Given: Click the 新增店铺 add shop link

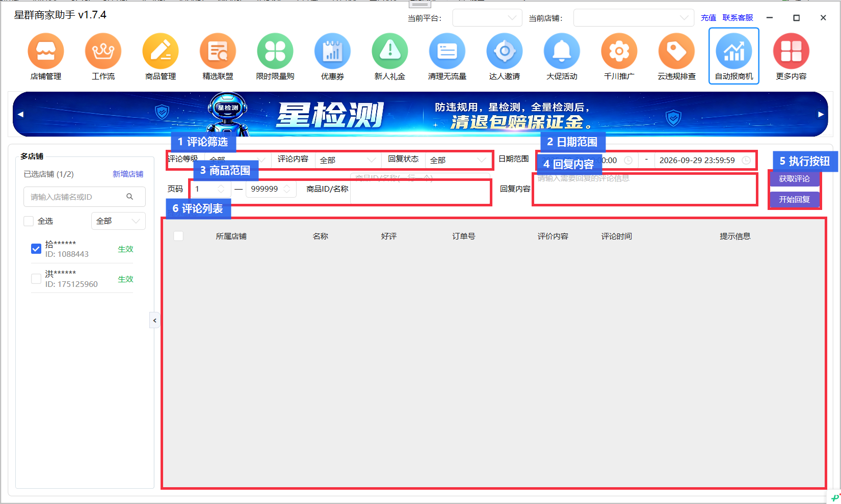Looking at the screenshot, I should [x=128, y=174].
